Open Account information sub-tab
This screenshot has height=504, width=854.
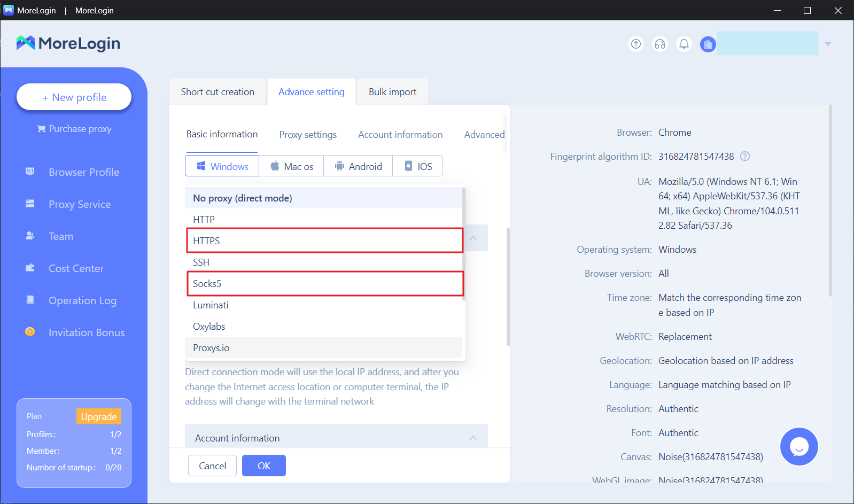[x=400, y=135]
